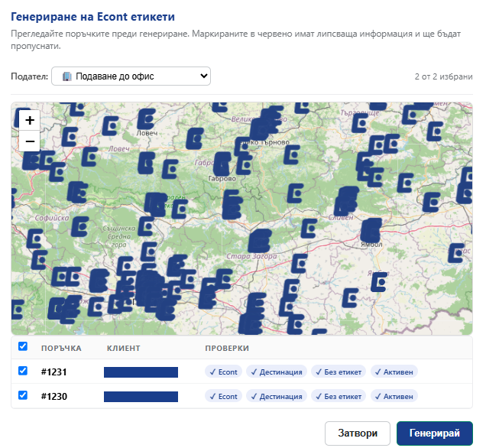Click the Активен badge for order #1230

(x=394, y=396)
